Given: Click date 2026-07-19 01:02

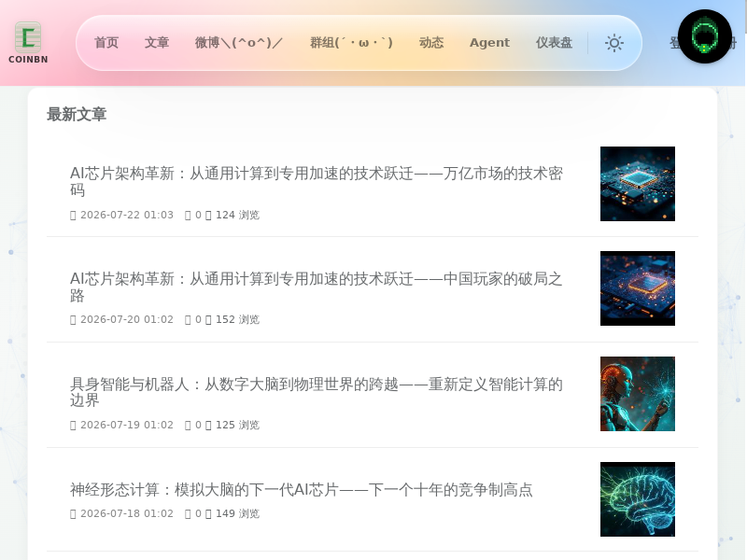Looking at the screenshot, I should coord(127,425).
